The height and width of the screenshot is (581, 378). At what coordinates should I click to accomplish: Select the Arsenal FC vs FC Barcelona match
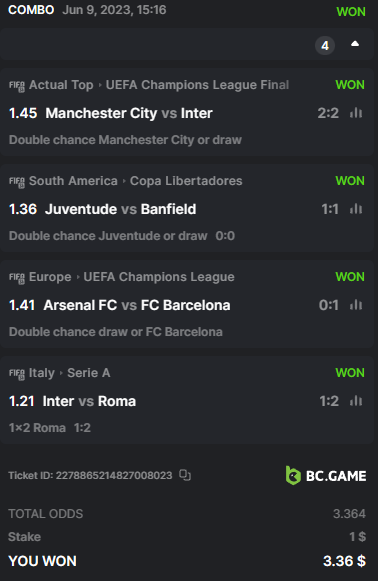pos(137,305)
